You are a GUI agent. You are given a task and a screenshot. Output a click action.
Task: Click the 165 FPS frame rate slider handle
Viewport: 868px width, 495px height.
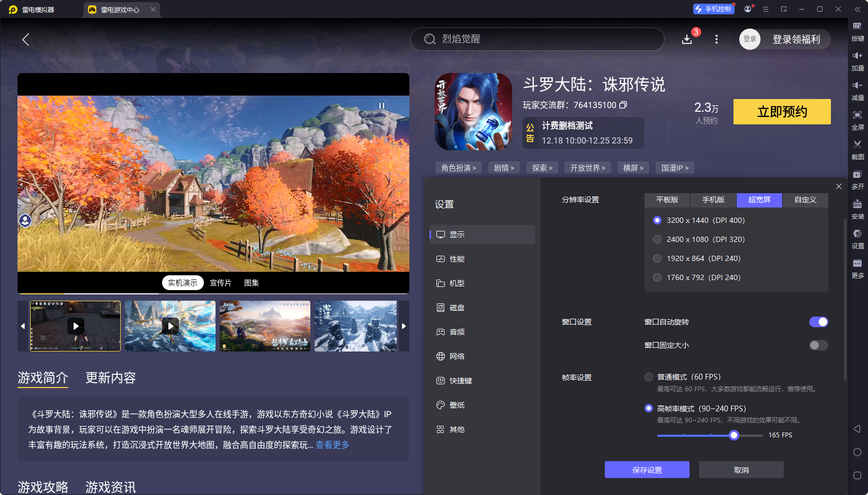[x=733, y=435]
